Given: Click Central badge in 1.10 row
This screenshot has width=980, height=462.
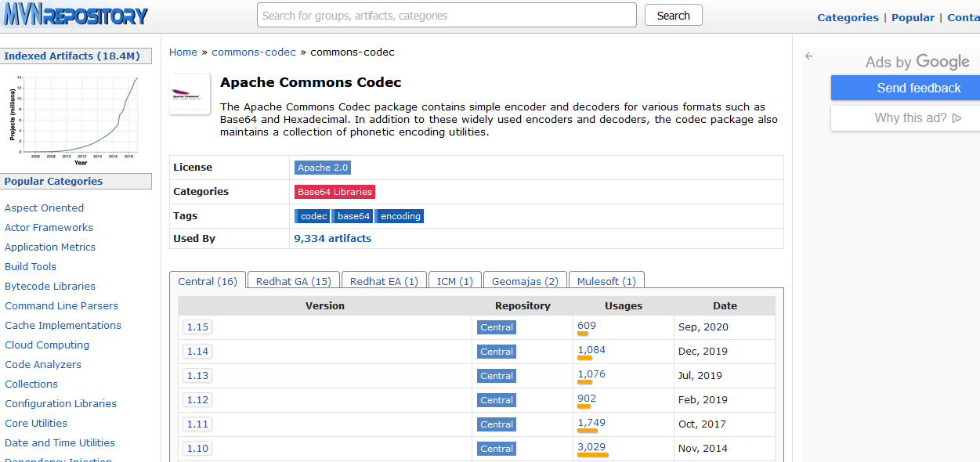Looking at the screenshot, I should click(x=497, y=449).
